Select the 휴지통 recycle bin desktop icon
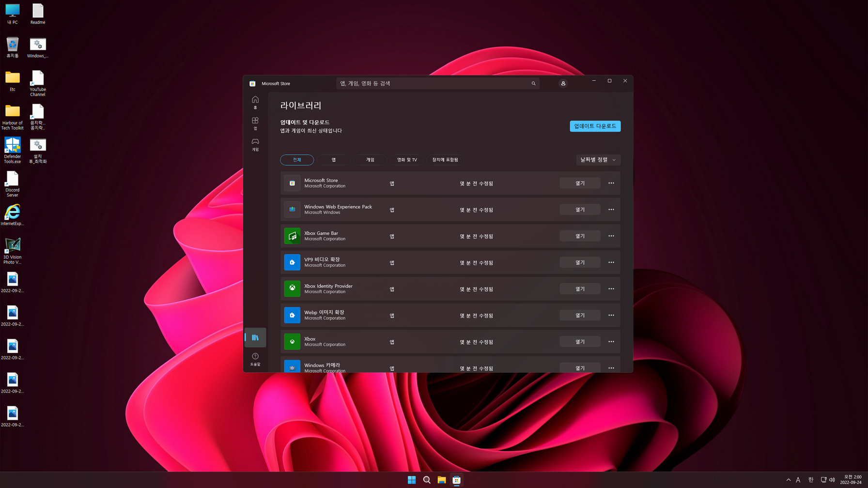 13,47
